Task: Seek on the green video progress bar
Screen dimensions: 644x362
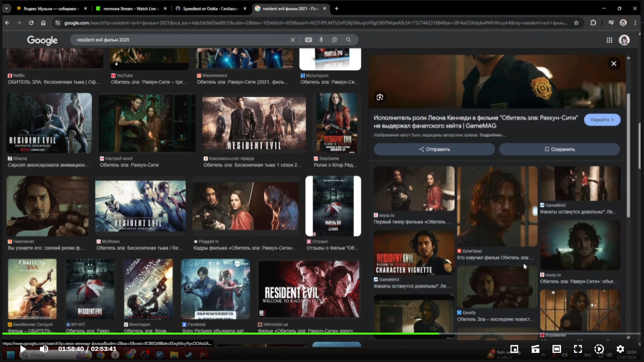Action: pyautogui.click(x=322, y=333)
